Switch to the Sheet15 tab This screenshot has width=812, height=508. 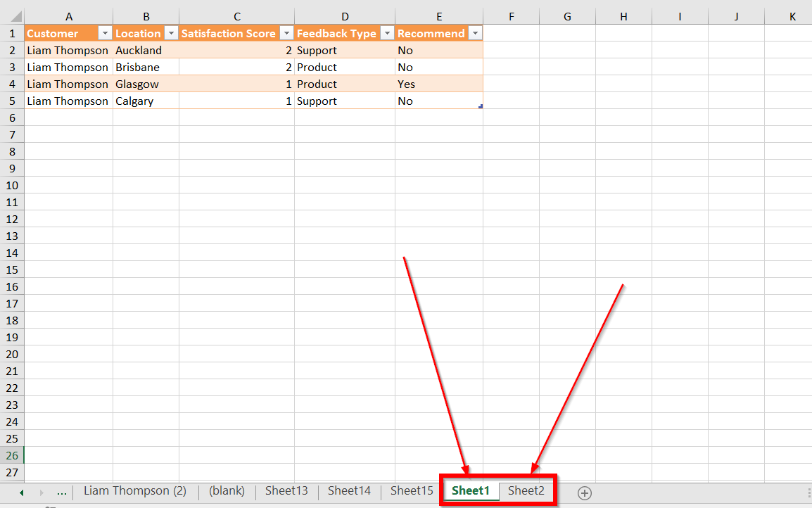pos(412,491)
